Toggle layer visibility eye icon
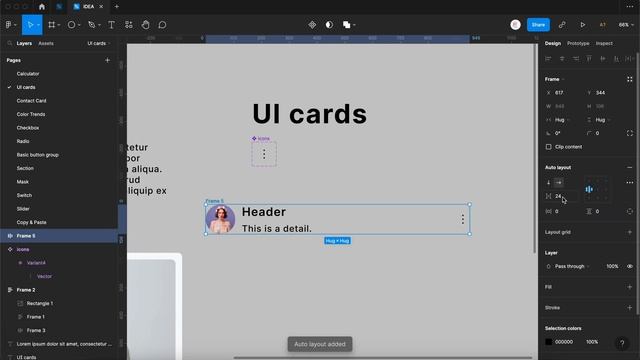 629,266
